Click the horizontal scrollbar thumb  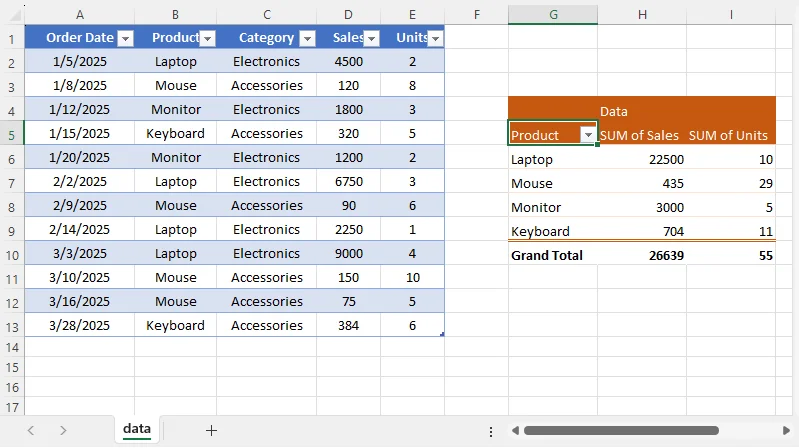click(x=621, y=431)
